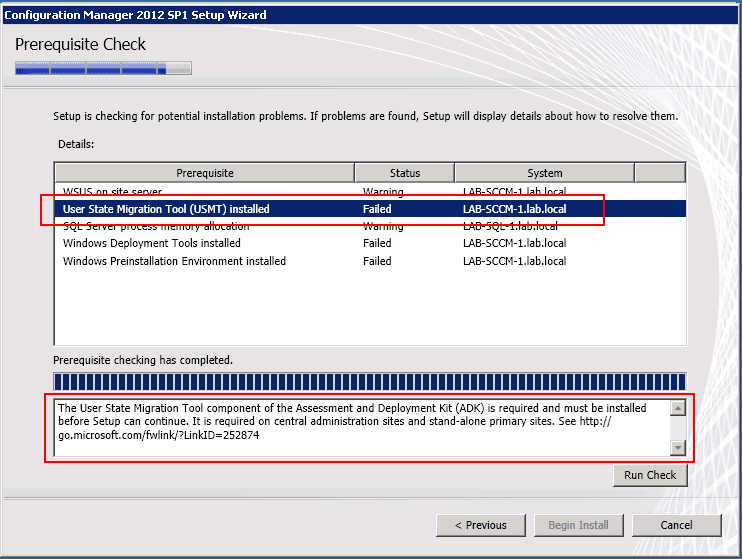Click the Cancel button
The image size is (742, 559).
click(x=677, y=525)
